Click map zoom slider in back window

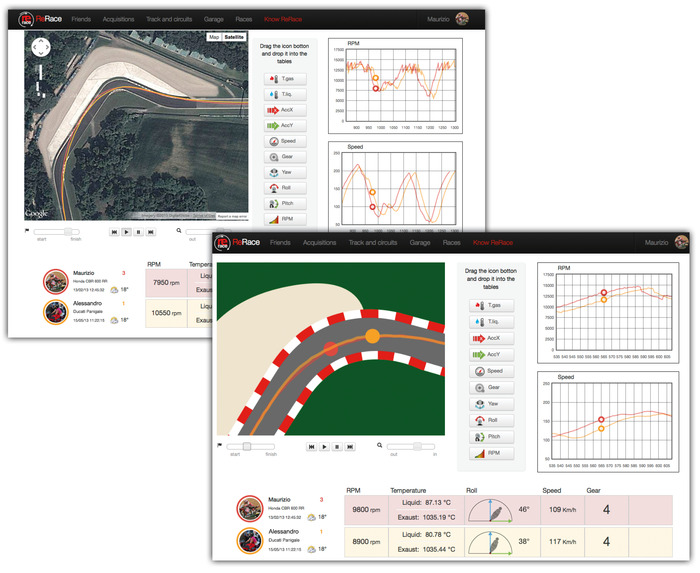click(41, 80)
